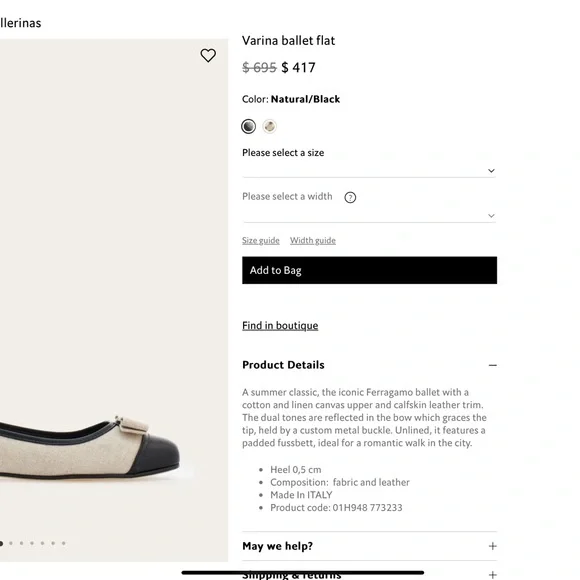
Task: Open the Size guide link
Action: [x=261, y=240]
